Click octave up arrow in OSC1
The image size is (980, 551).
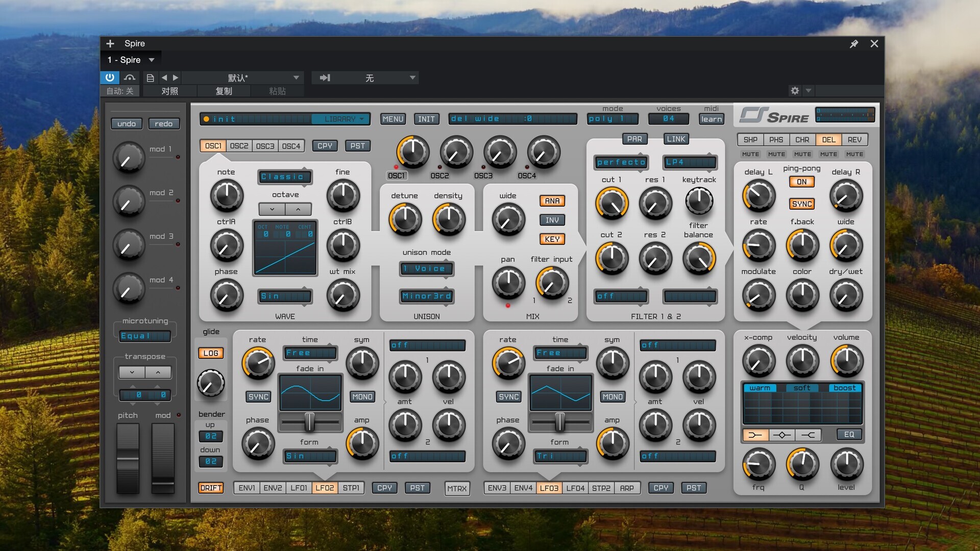[298, 209]
